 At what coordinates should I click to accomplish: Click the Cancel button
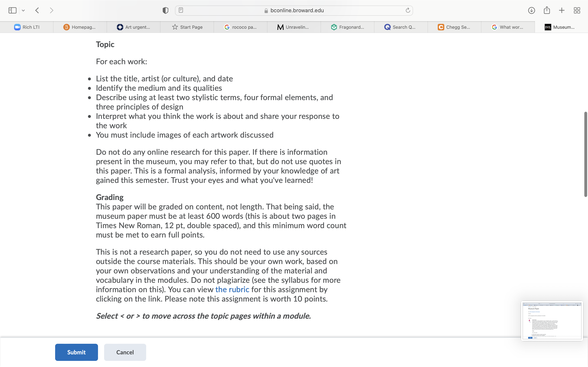tap(125, 352)
